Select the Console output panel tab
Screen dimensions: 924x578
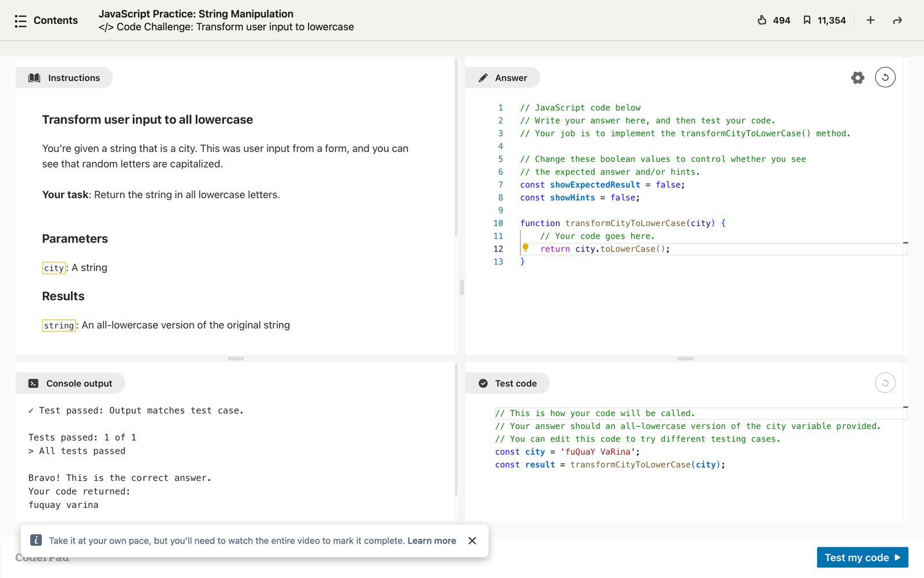pos(70,384)
